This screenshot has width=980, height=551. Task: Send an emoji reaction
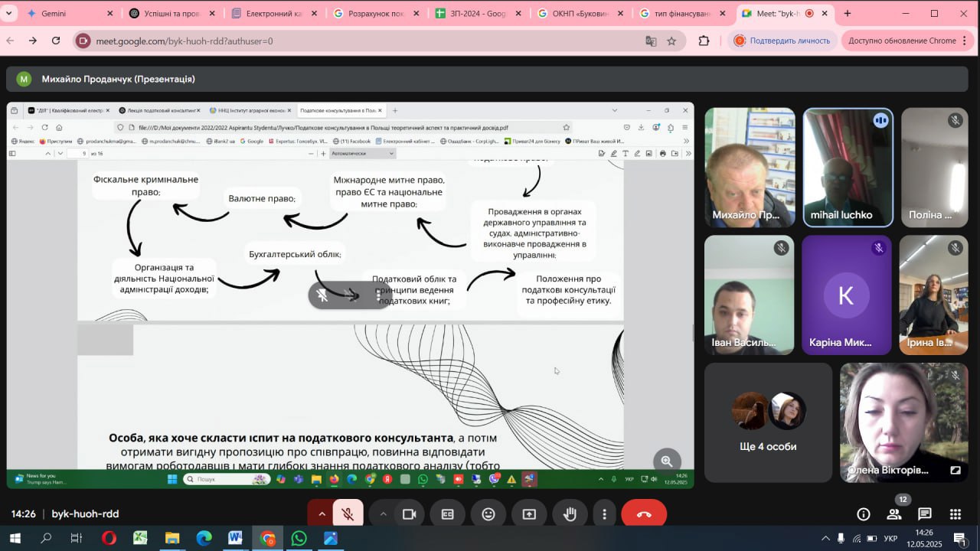[488, 514]
